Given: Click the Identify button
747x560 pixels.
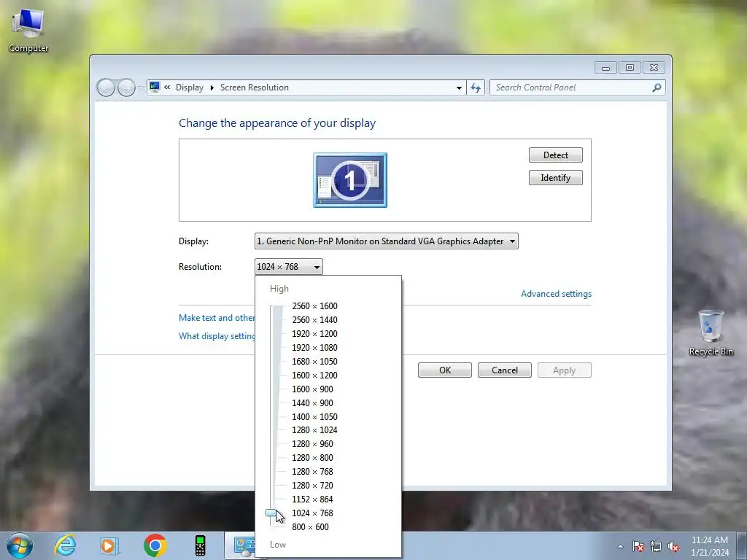Looking at the screenshot, I should [555, 178].
